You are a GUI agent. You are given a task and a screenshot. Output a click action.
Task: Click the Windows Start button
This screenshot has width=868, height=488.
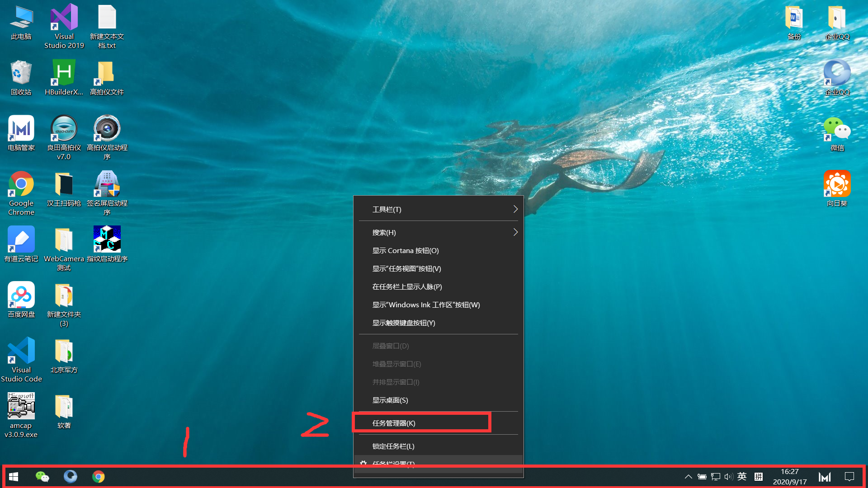(14, 477)
